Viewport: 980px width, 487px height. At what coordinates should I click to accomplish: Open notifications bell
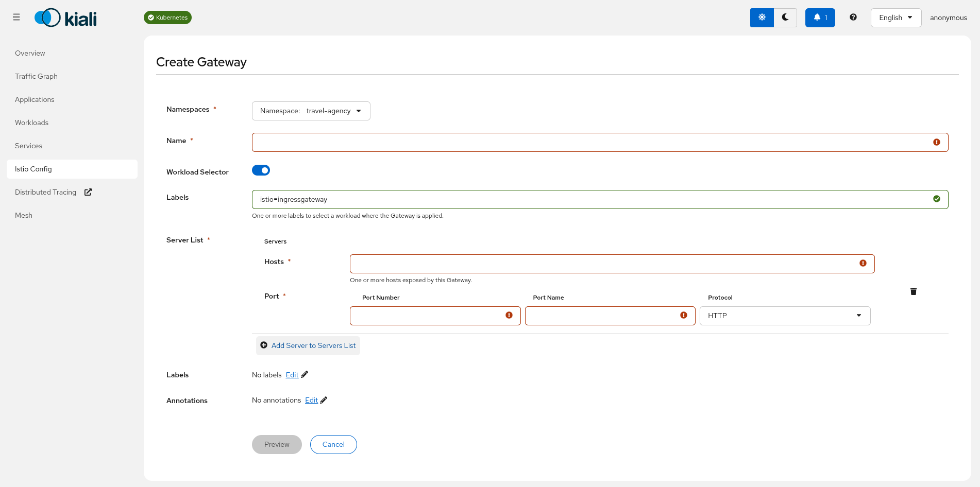[820, 18]
